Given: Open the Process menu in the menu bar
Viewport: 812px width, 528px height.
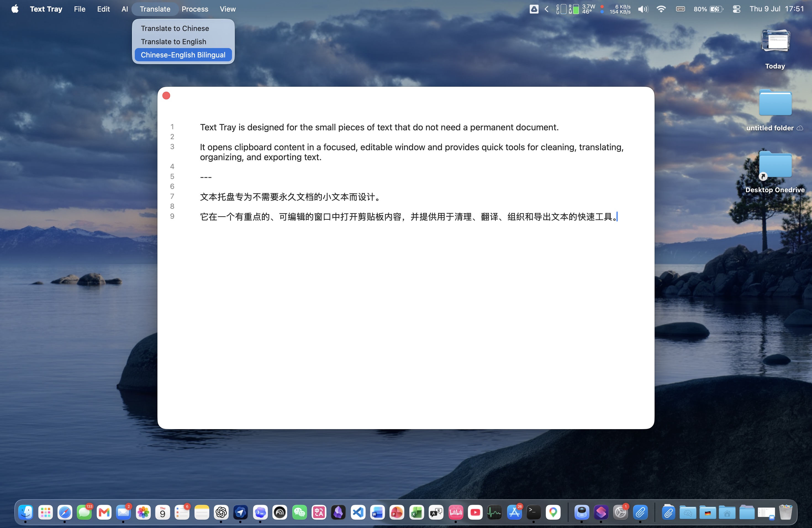Looking at the screenshot, I should click(x=195, y=9).
